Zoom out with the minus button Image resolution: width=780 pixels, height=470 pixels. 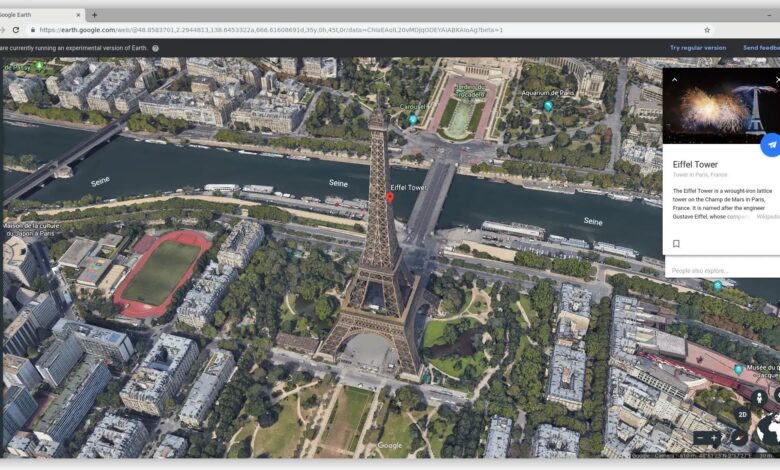coord(700,438)
